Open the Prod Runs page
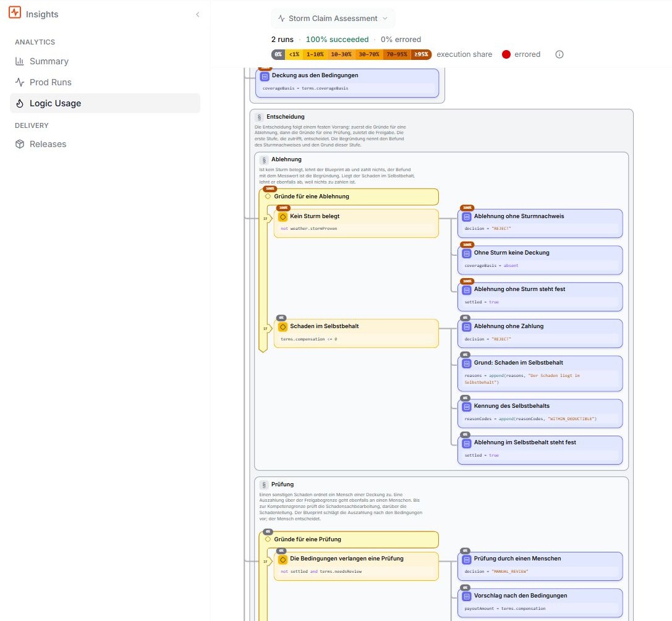The width and height of the screenshot is (672, 621). [105, 82]
